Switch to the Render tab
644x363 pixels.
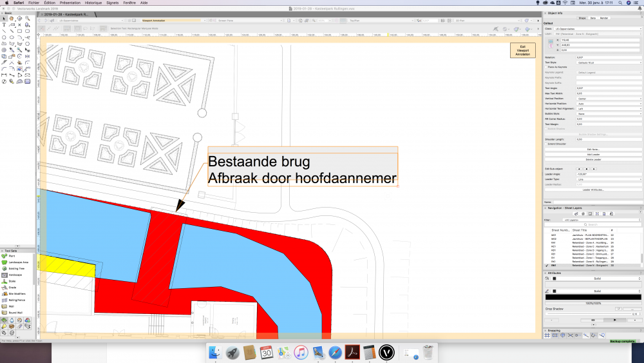click(x=603, y=18)
